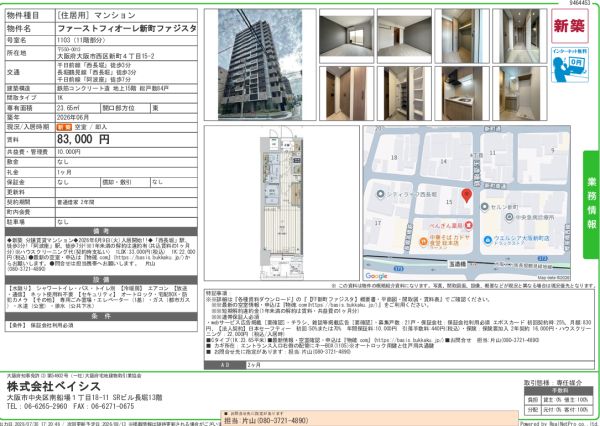Image resolution: width=600 pixels, height=426 pixels.
Task: Open the wooden entrance doors photo
Action: (x=346, y=93)
